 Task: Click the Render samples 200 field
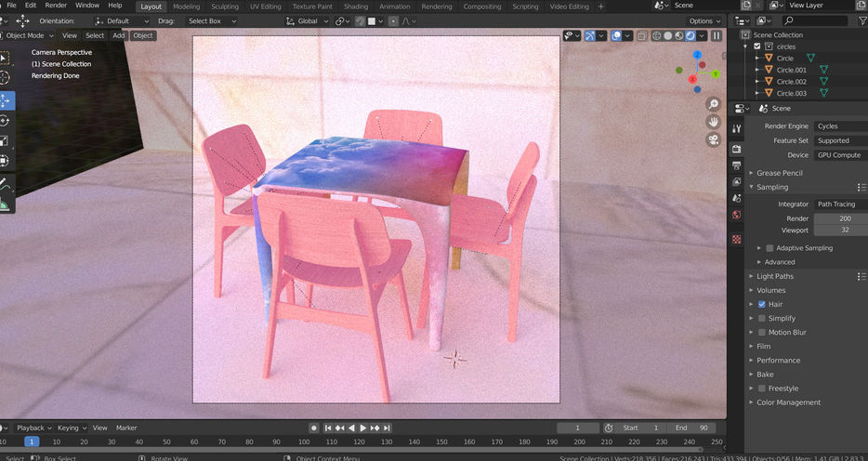pyautogui.click(x=840, y=218)
